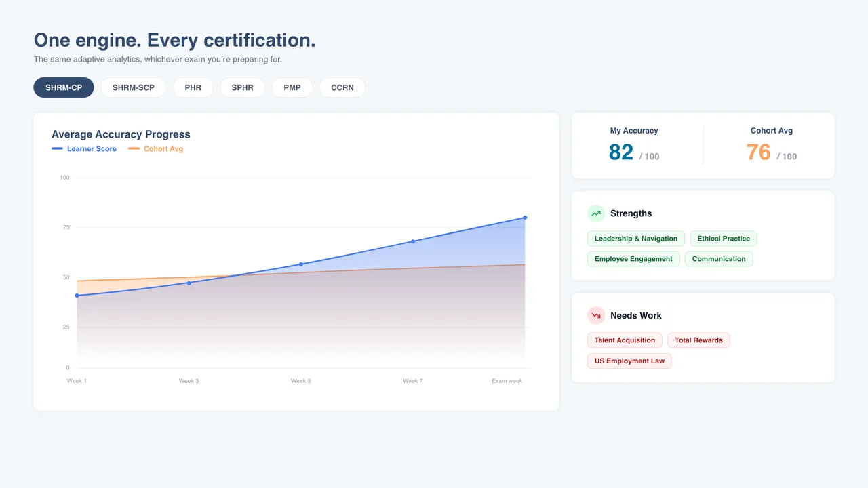Select the SHRM-CP certification tab
Screen dimensions: 868x488
pos(64,87)
